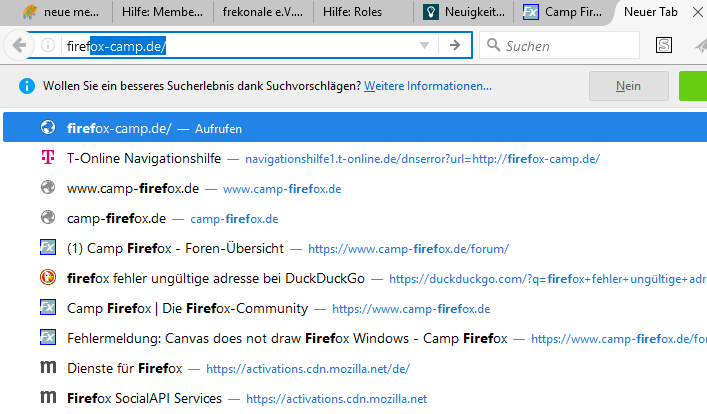Switch to the neue me... tab
This screenshot has width=707, height=414.
coord(61,12)
